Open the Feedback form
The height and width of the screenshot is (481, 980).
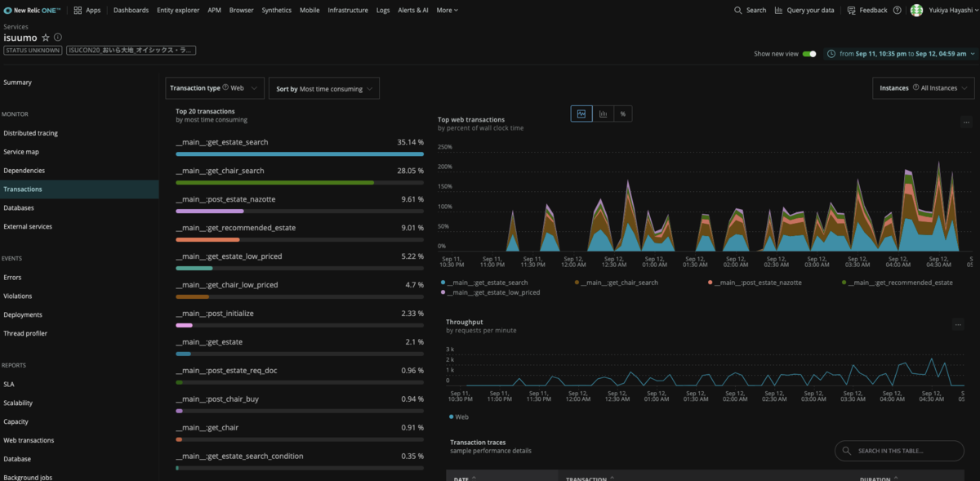[867, 10]
